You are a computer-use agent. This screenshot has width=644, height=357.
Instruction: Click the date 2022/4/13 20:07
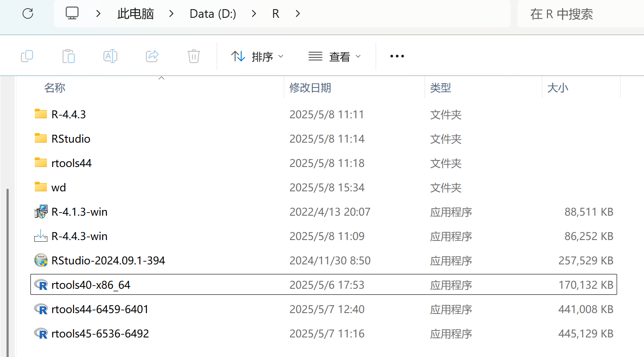coord(330,212)
